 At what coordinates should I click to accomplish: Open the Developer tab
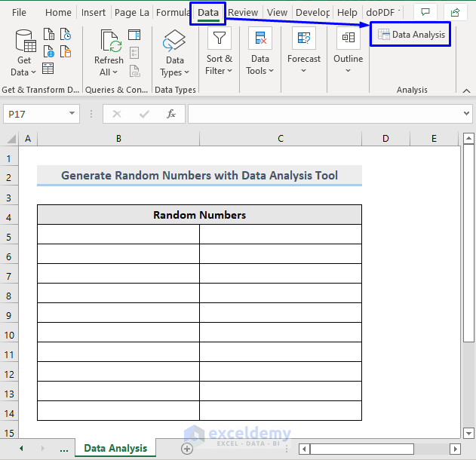click(x=312, y=12)
